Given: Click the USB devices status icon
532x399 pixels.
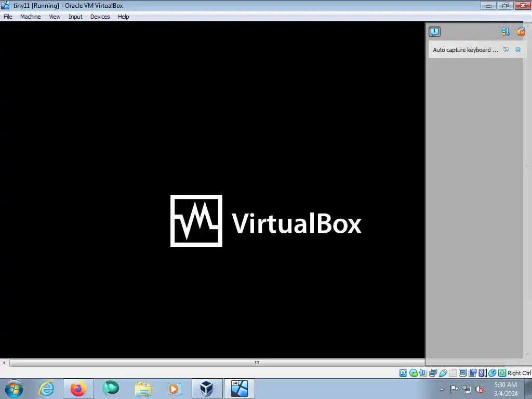Looking at the screenshot, I should (443, 373).
